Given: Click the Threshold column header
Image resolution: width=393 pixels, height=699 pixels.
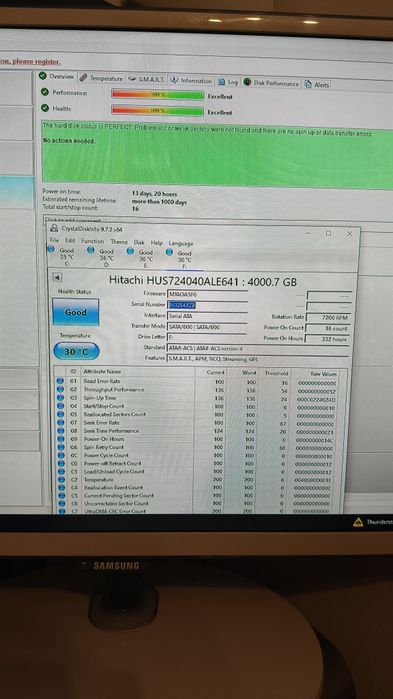Looking at the screenshot, I should point(276,373).
